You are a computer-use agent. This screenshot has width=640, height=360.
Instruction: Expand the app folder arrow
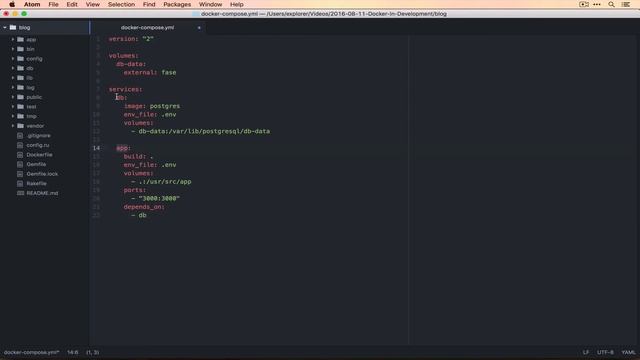pyautogui.click(x=13, y=40)
